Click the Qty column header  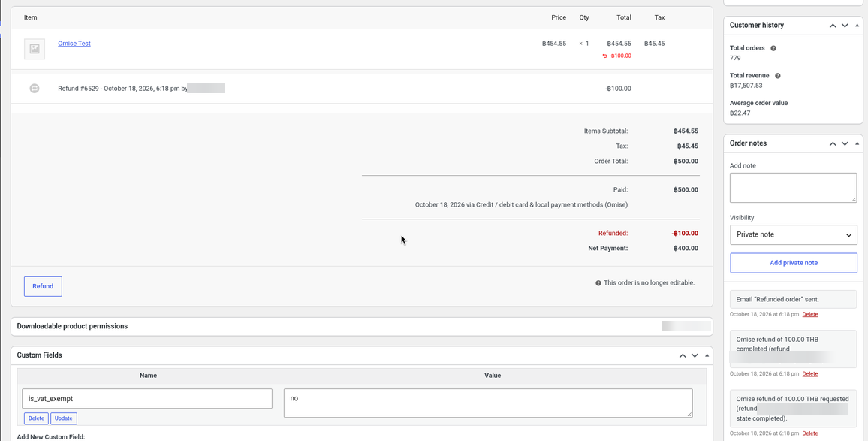584,18
